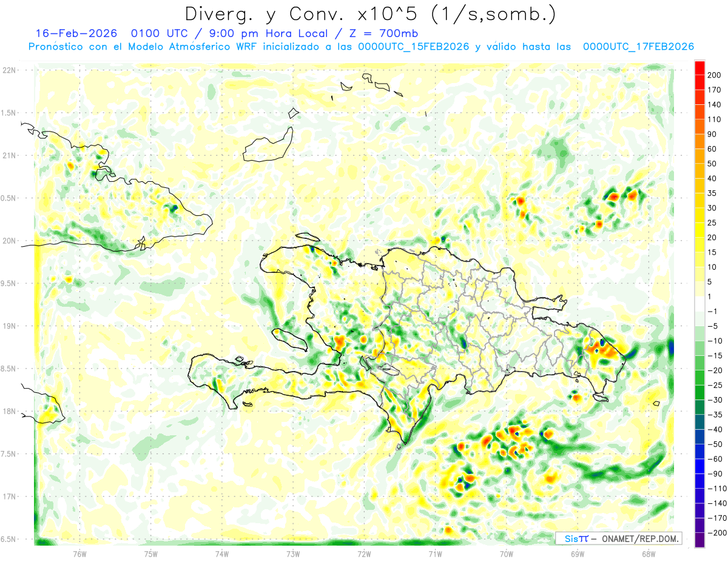This screenshot has height=562, width=728.
Task: Click the '22N' latitude label
Action: 9,70
